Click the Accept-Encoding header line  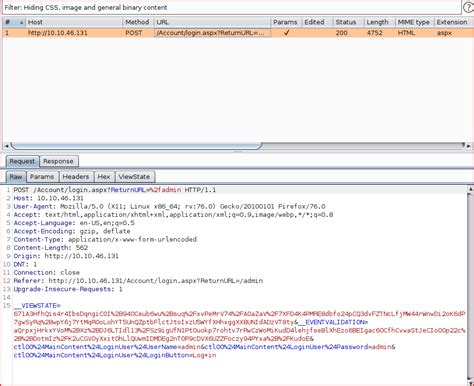click(72, 231)
